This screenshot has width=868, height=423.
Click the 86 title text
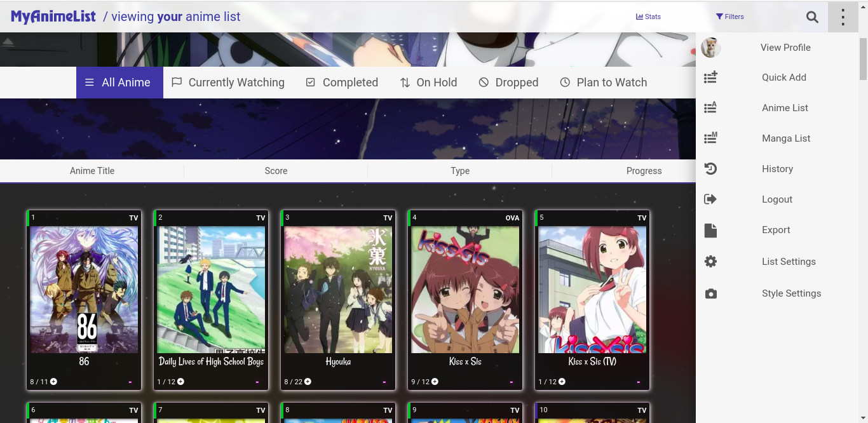84,361
